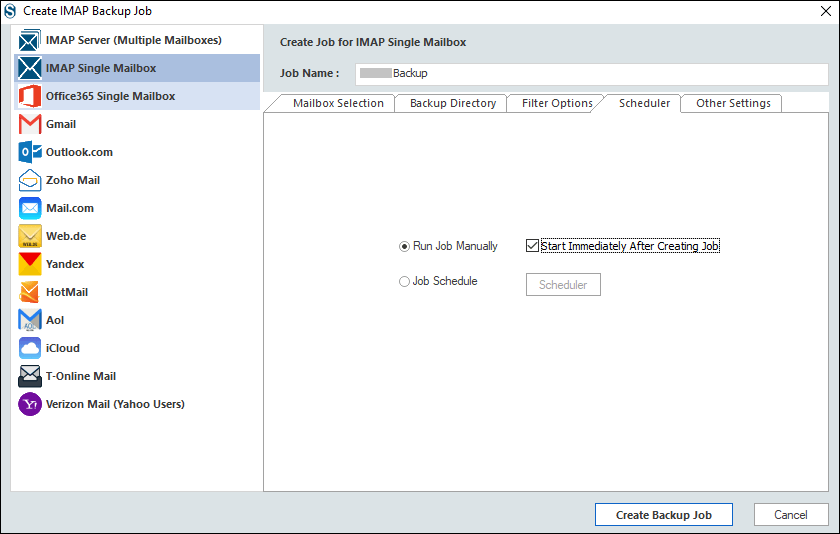The image size is (840, 534).
Task: Select the Gmail M icon
Action: coord(29,124)
